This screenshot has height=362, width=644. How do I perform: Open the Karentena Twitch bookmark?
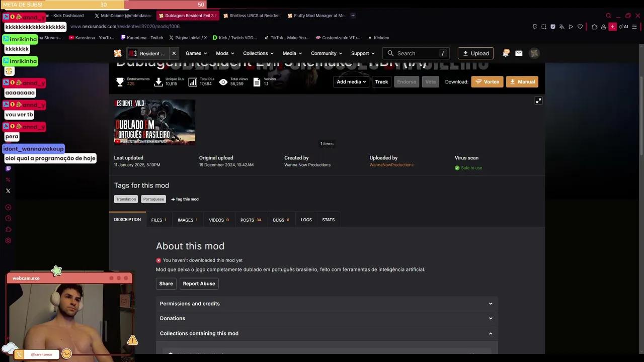click(142, 38)
